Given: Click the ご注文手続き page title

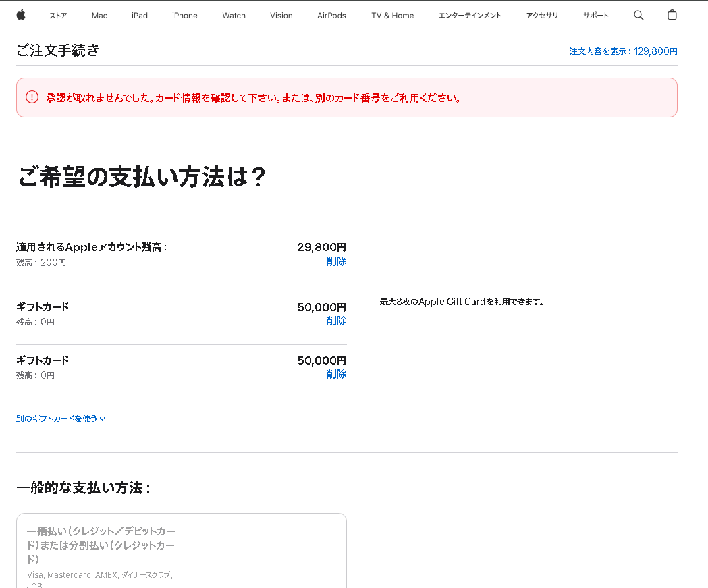Looking at the screenshot, I should coord(58,50).
